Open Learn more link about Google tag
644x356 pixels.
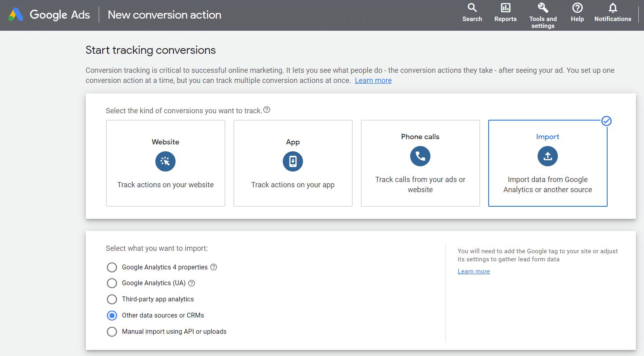point(474,271)
